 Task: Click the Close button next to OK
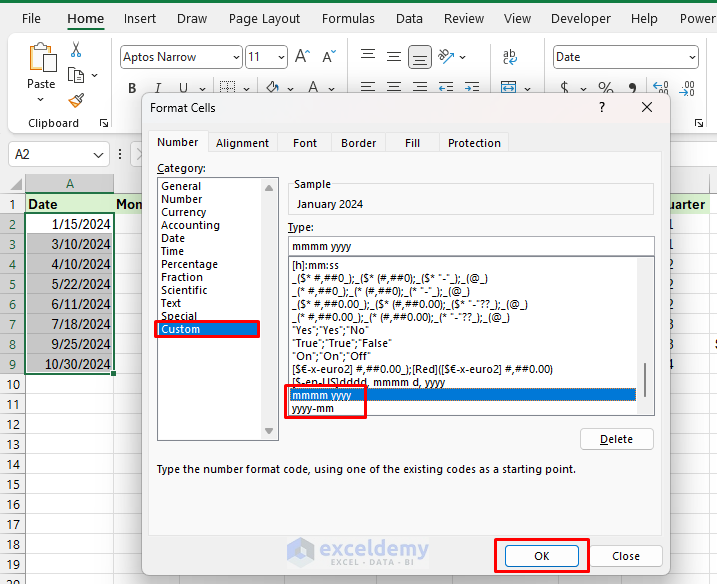[626, 556]
